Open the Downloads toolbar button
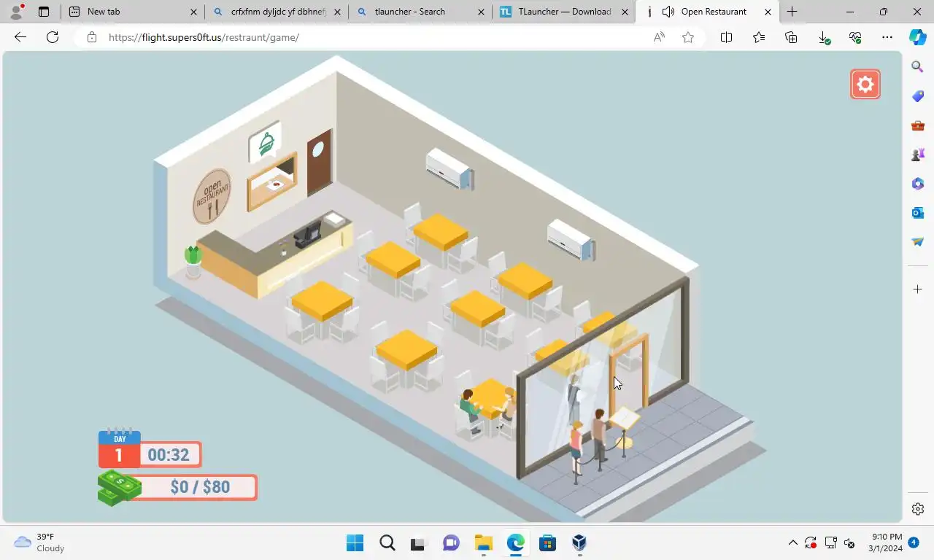 [x=824, y=37]
